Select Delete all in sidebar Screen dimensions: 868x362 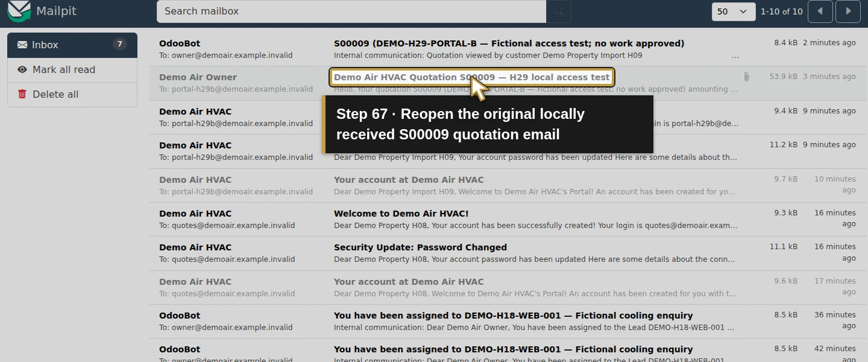pos(72,94)
